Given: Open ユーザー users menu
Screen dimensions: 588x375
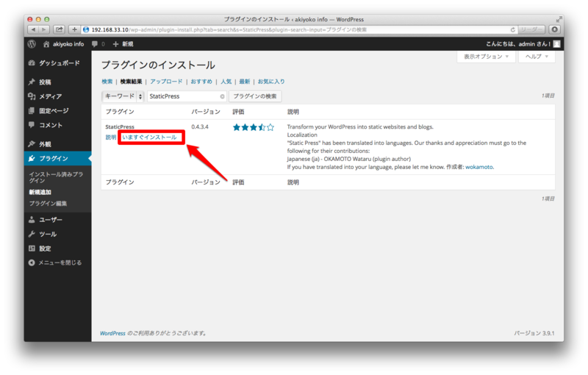Looking at the screenshot, I should point(51,220).
